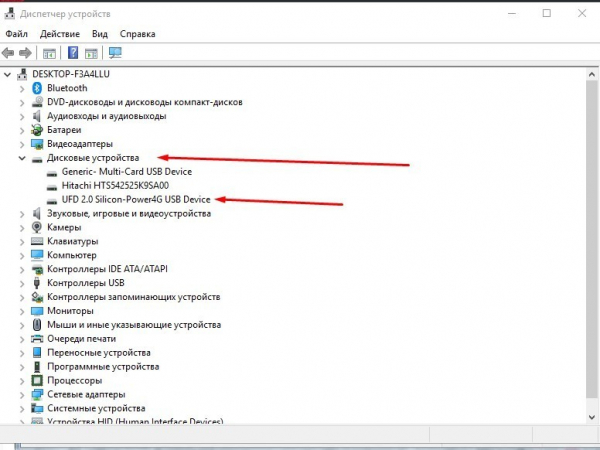Screen dimensions: 600x450
Task: Click the scan for hardware changes monitor icon
Action: (115, 53)
